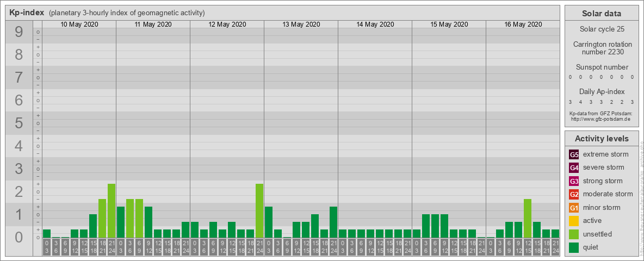Click the 21-24h bar on 13 May
This screenshot has height=261, width=644.
(x=333, y=222)
